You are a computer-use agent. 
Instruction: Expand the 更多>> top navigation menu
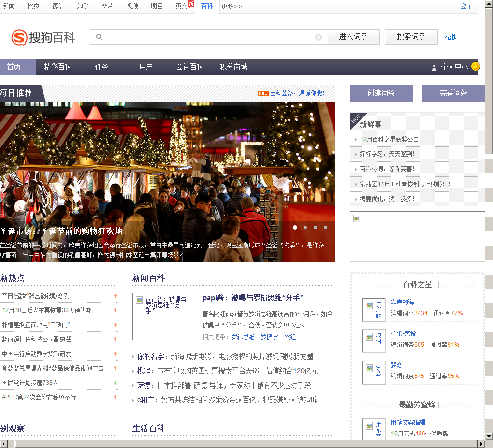[232, 6]
